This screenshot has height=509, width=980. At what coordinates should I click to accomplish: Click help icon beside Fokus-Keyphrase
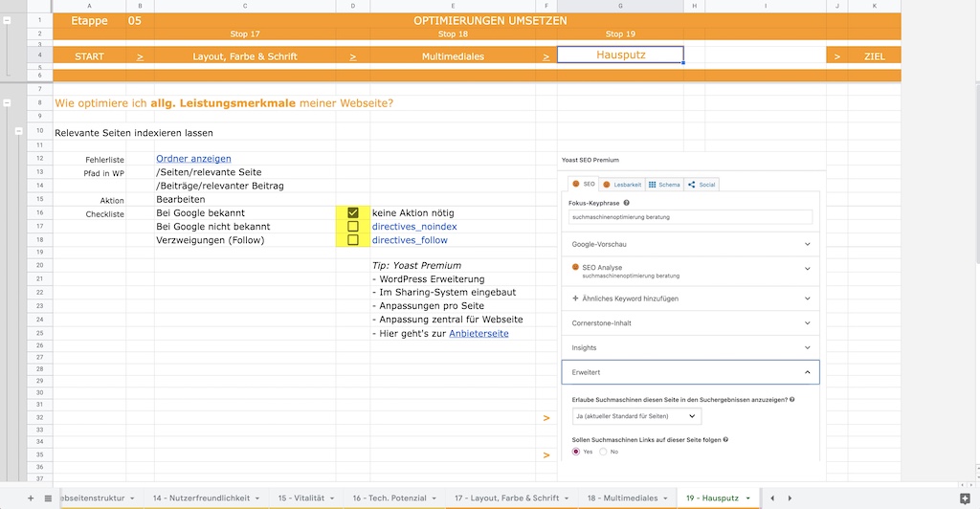[x=626, y=203]
